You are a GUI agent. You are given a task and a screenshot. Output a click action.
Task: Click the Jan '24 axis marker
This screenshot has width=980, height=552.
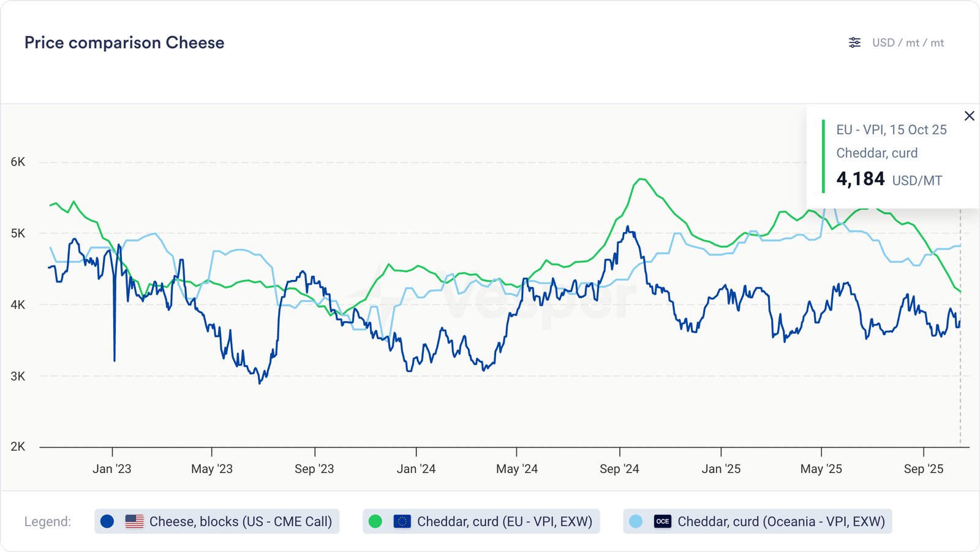point(416,469)
